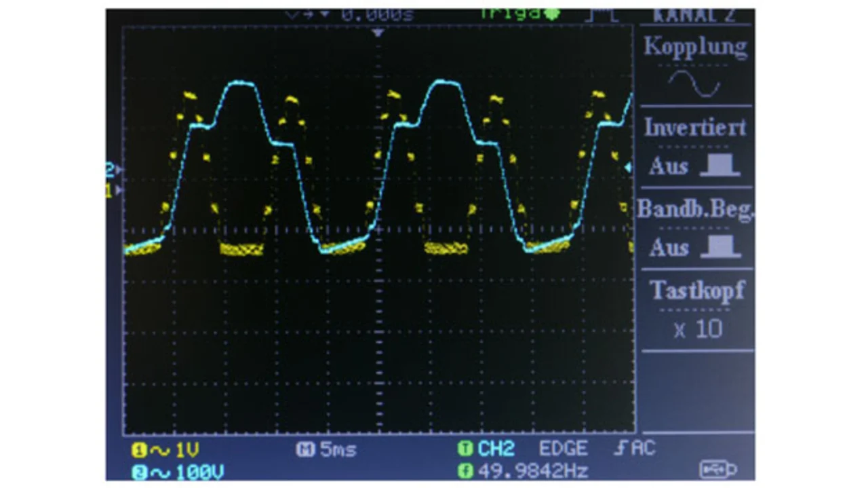
Task: Toggle Invertiert Aus setting
Action: tap(694, 166)
